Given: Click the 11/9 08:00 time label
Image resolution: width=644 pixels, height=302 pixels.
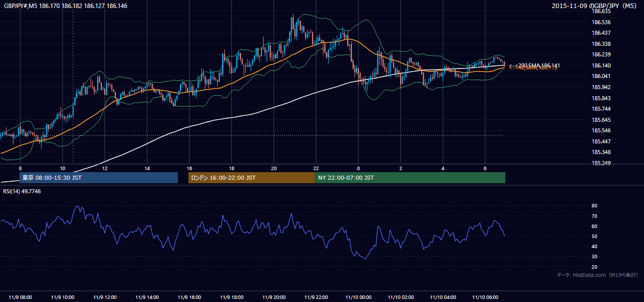Looking at the screenshot, I should (20, 297).
